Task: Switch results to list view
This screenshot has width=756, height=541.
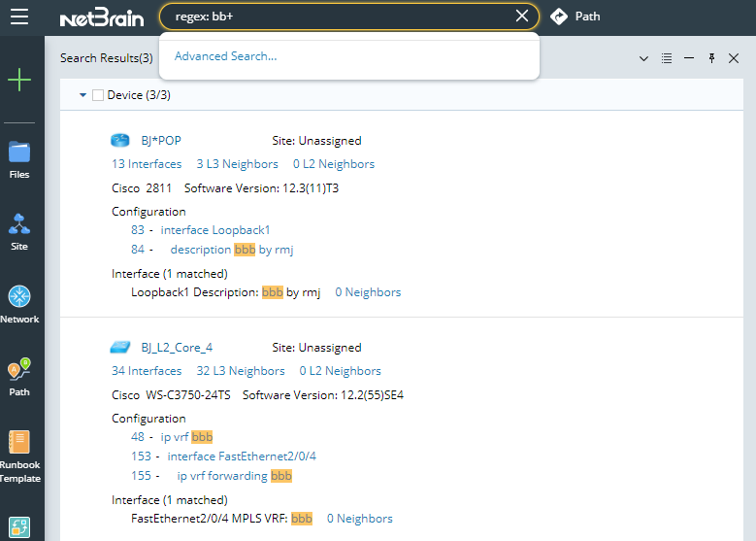Action: (667, 58)
